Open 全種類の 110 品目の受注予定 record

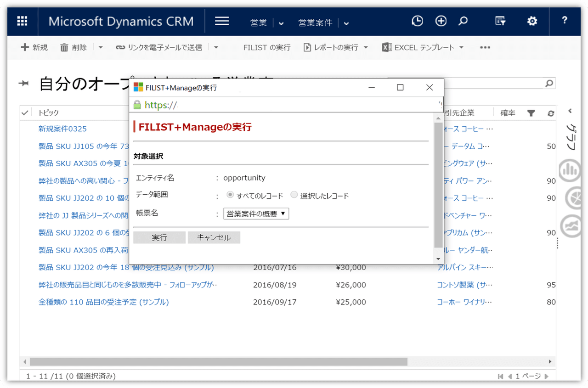pos(103,302)
